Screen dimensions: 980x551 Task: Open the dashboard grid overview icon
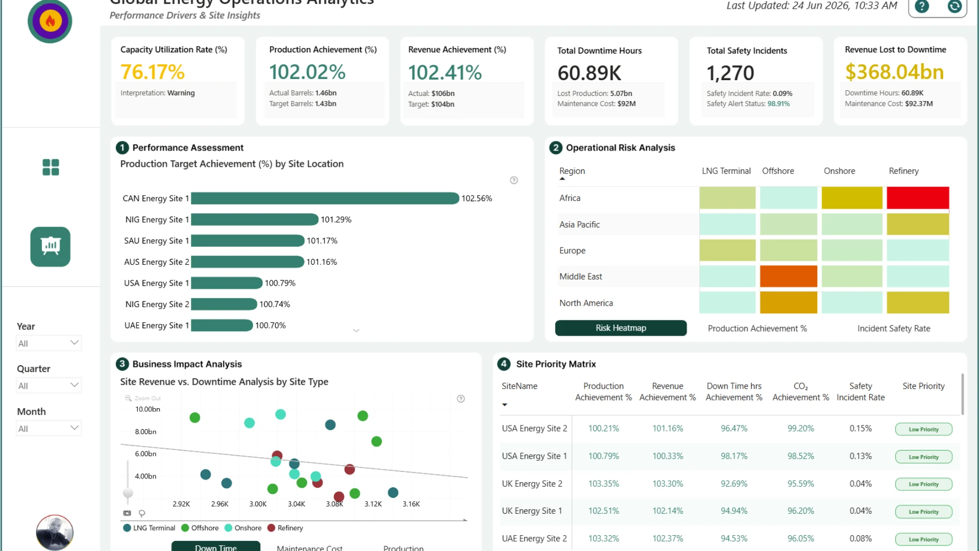(x=51, y=167)
